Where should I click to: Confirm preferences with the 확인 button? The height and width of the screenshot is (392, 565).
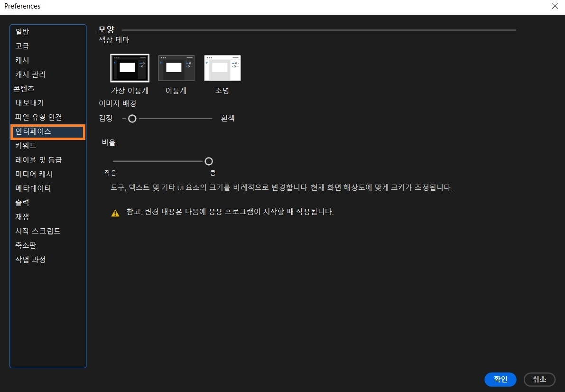point(500,379)
